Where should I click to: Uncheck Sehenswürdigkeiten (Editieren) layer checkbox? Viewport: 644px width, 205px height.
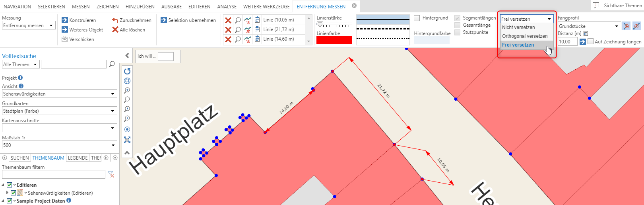(x=13, y=193)
